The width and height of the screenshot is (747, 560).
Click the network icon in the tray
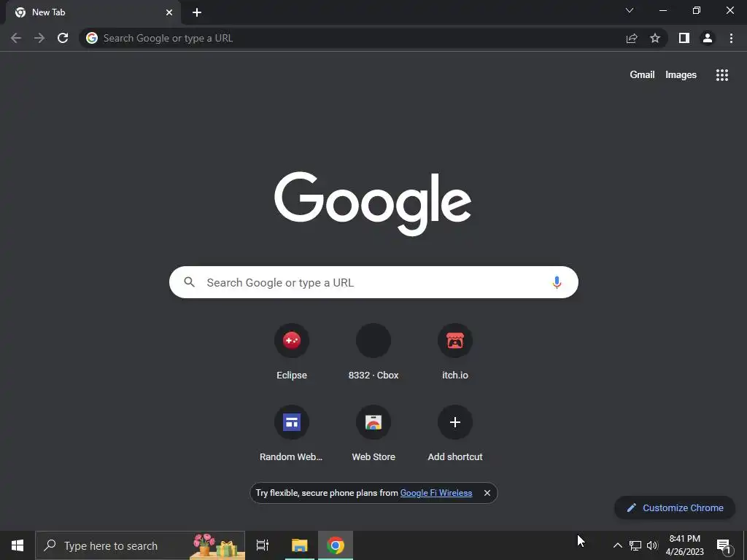click(635, 545)
